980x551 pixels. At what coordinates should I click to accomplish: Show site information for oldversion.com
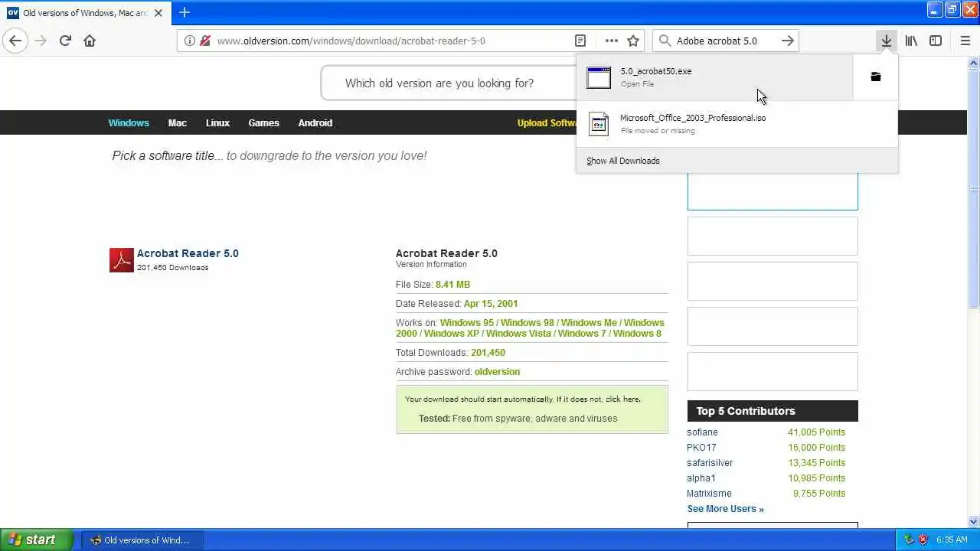click(189, 41)
